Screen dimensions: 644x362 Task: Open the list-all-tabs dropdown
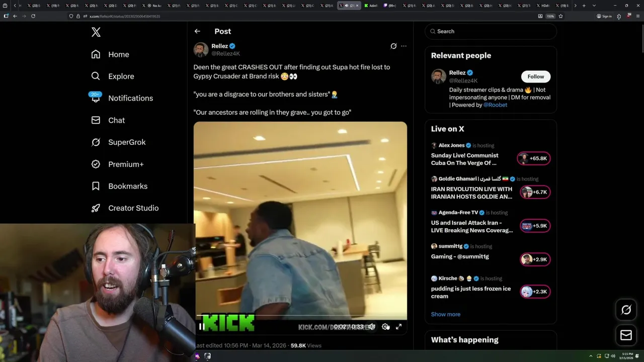click(594, 6)
